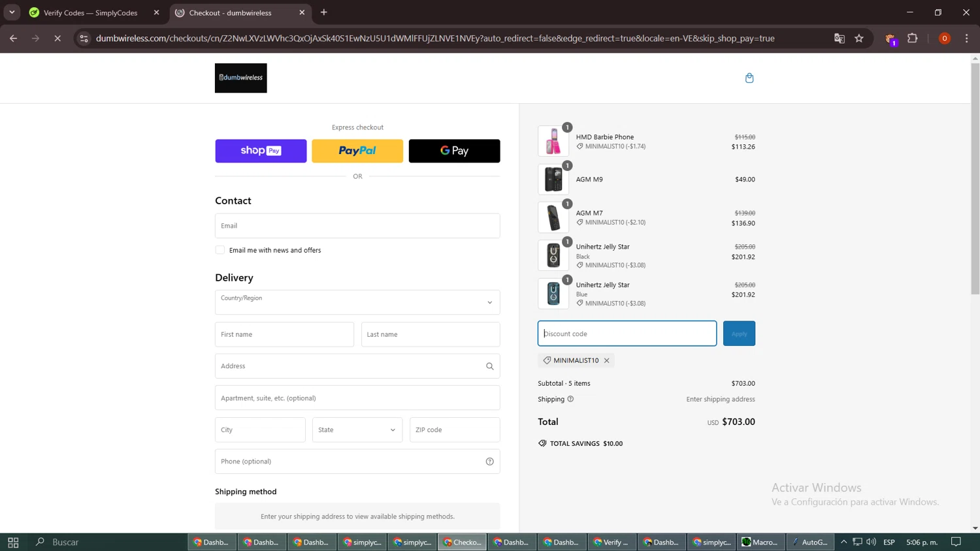Open a new browser tab
The width and height of the screenshot is (980, 551).
pos(323,12)
